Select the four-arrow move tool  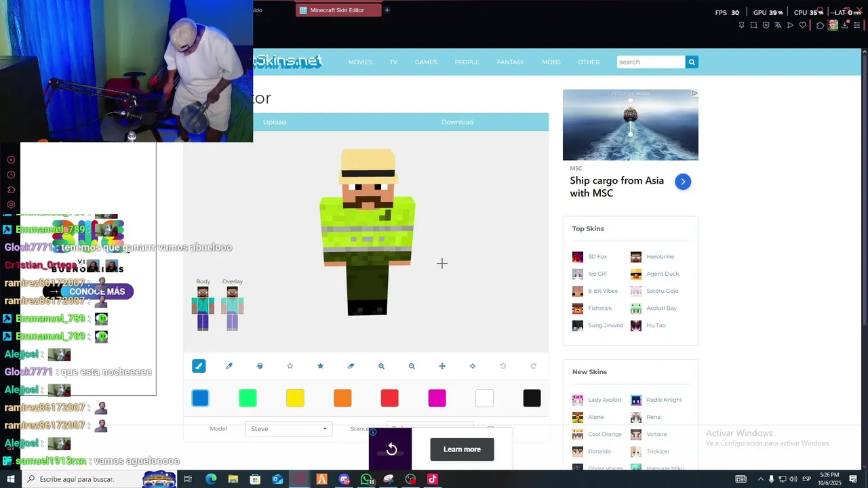pyautogui.click(x=442, y=366)
